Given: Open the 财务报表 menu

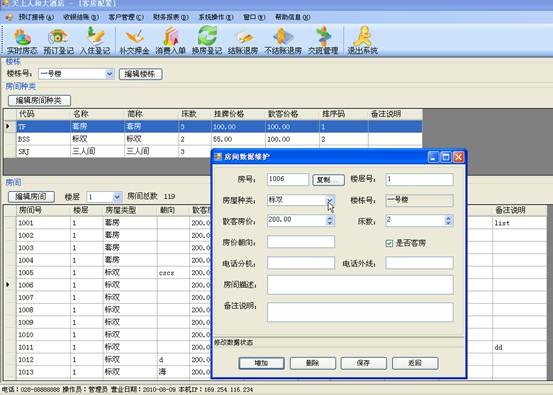Looking at the screenshot, I should [x=171, y=17].
